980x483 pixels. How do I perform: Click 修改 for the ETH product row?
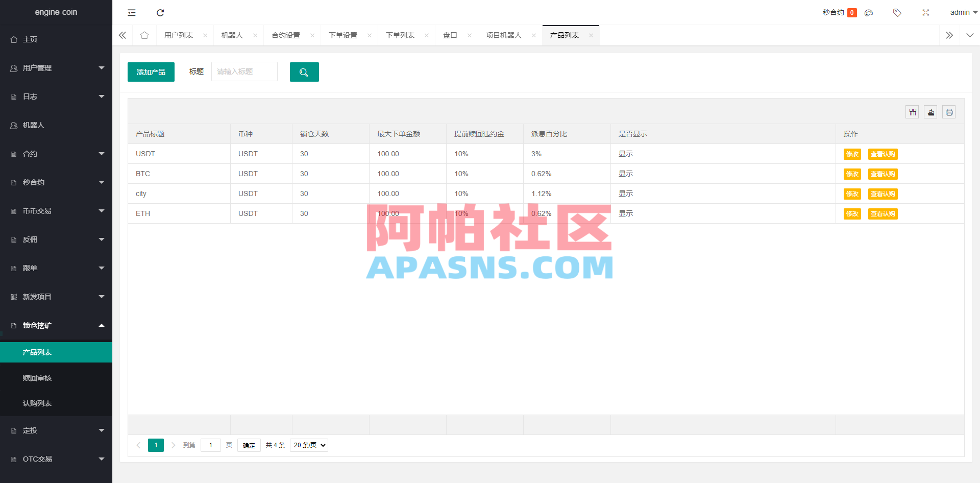pyautogui.click(x=852, y=214)
